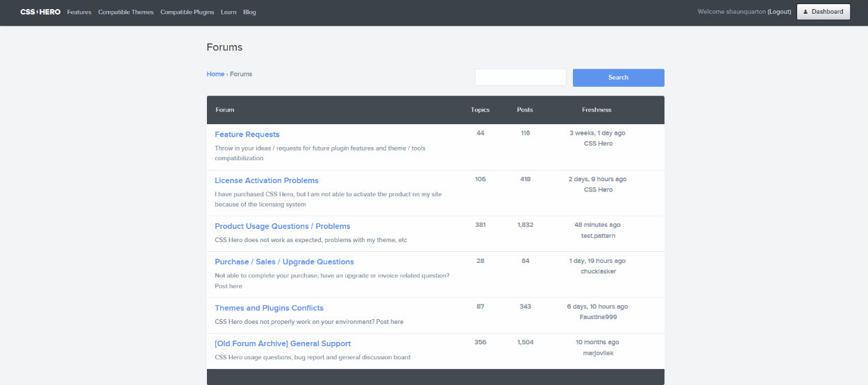Viewport: 868px width, 385px height.
Task: Click topic count 381 in Product Usage row
Action: 481,225
